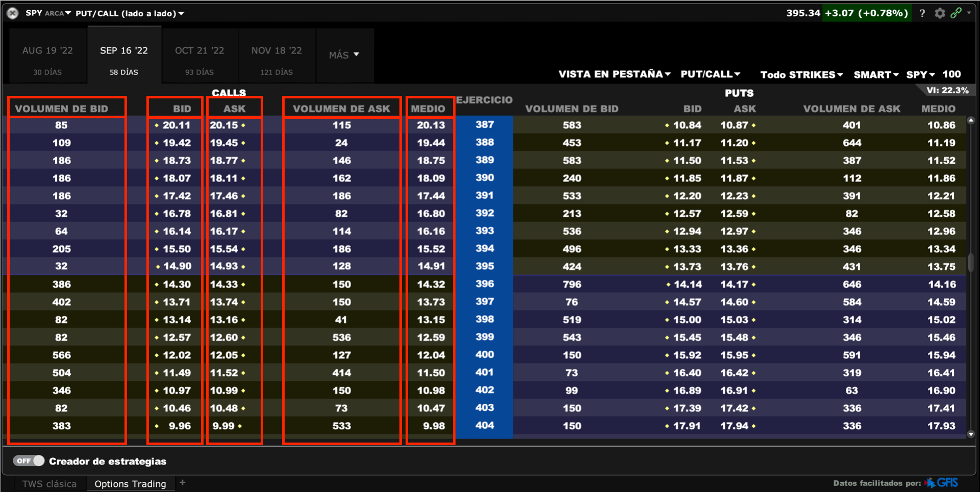The height and width of the screenshot is (492, 980).
Task: Click the help question mark icon
Action: point(922,13)
